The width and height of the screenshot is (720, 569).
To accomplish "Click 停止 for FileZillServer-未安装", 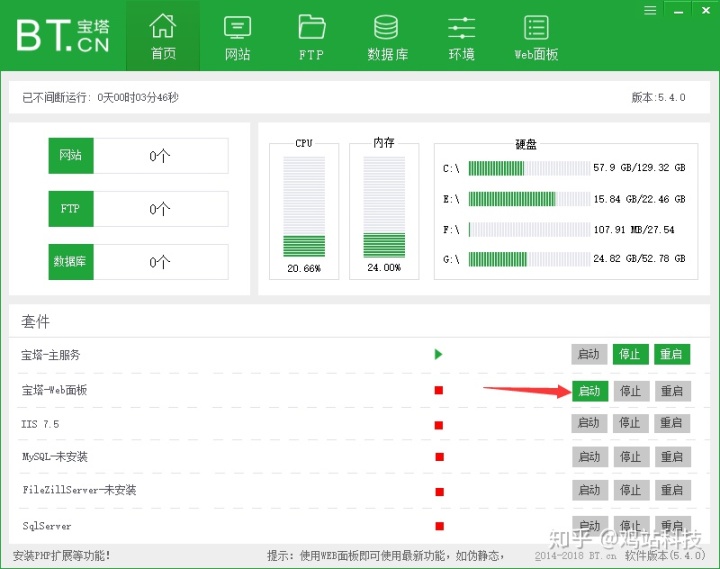I will (x=631, y=490).
